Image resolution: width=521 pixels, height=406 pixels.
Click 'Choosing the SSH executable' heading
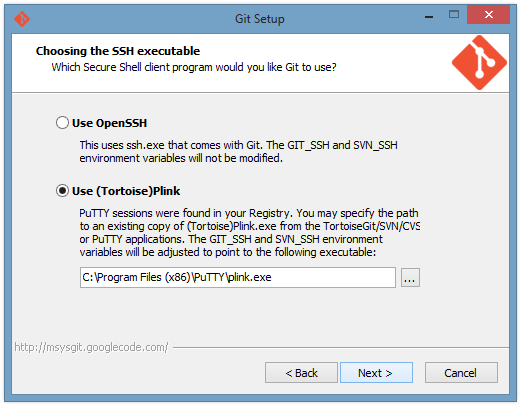(x=118, y=51)
